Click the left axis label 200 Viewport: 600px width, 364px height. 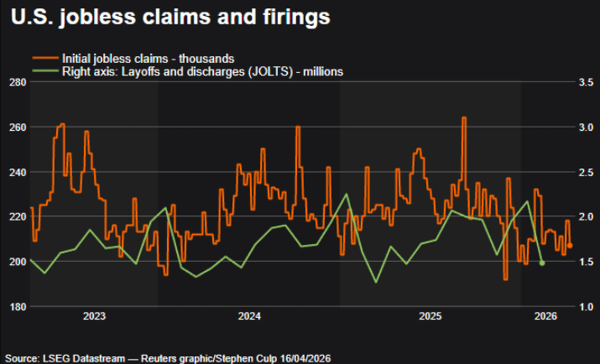click(18, 262)
